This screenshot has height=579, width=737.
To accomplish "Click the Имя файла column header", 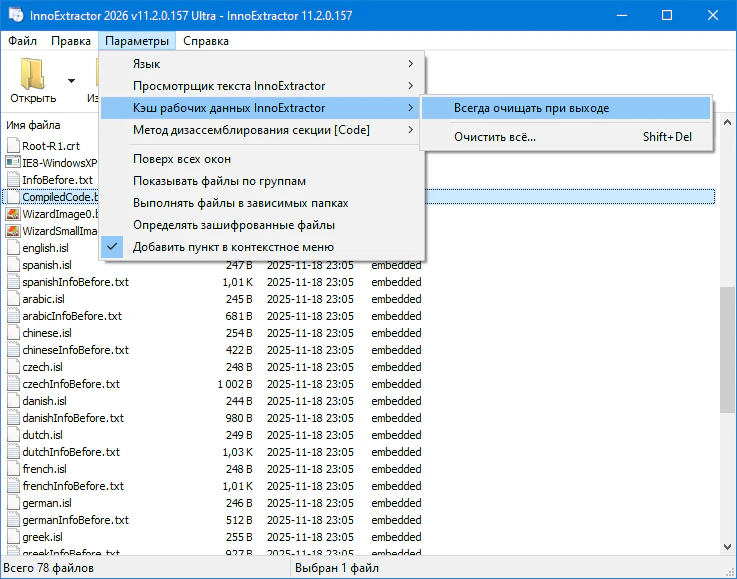I will click(x=34, y=125).
